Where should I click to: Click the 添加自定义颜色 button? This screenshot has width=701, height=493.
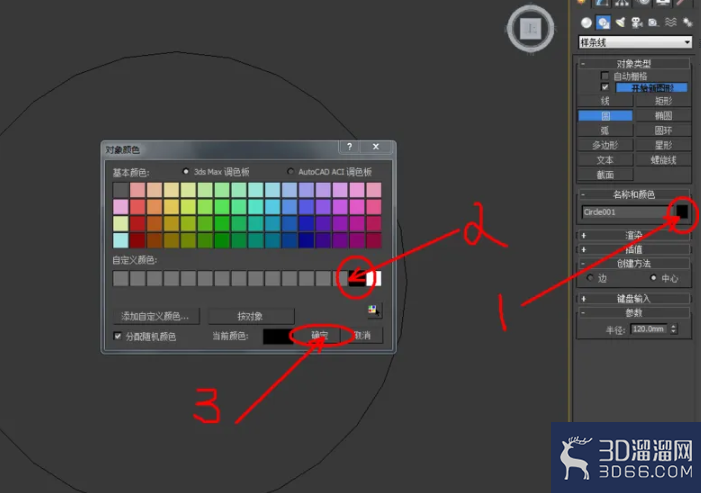pos(156,316)
